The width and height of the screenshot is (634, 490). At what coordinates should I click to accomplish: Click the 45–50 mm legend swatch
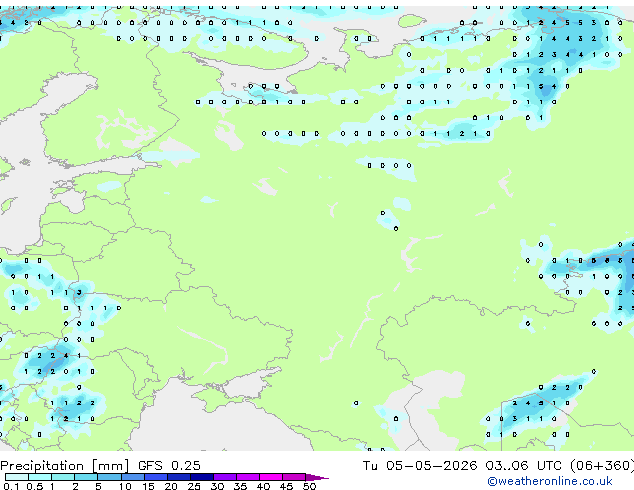coord(294,477)
